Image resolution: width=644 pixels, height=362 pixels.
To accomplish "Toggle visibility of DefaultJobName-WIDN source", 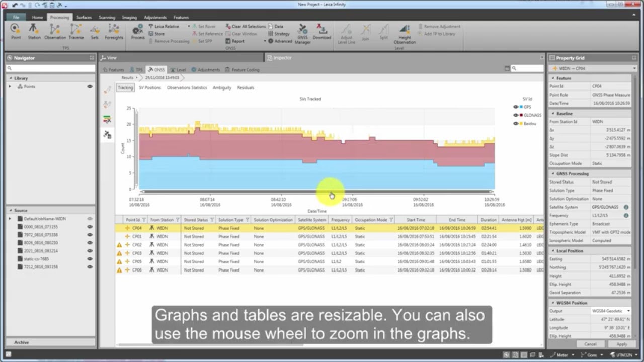I will (x=90, y=219).
